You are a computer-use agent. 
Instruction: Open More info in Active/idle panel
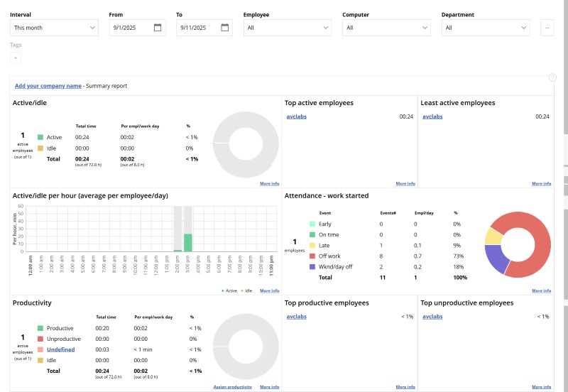pos(269,183)
